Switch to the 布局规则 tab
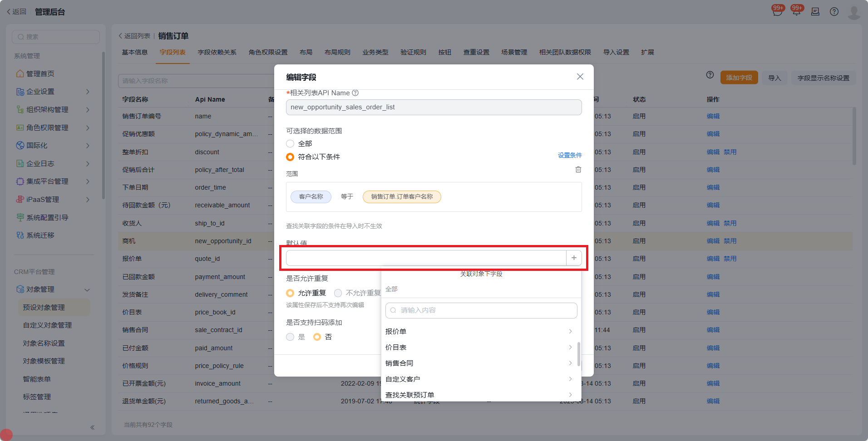The height and width of the screenshot is (441, 868). (337, 52)
